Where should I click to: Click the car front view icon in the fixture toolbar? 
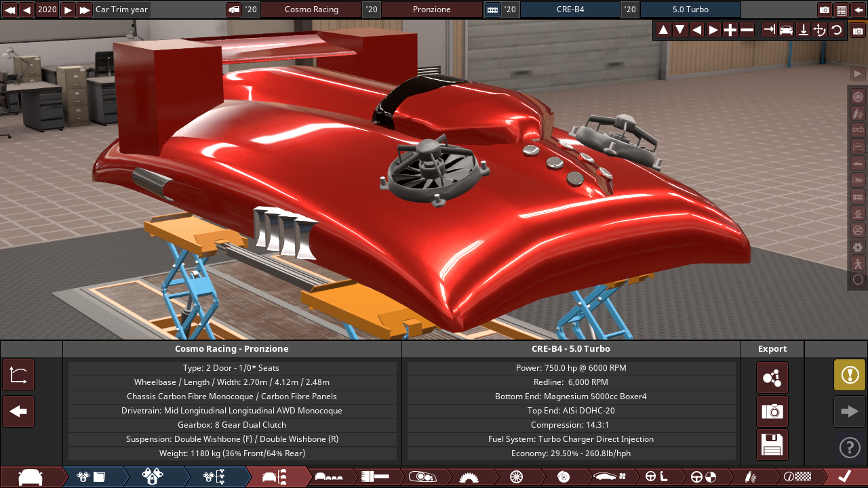pyautogui.click(x=786, y=30)
